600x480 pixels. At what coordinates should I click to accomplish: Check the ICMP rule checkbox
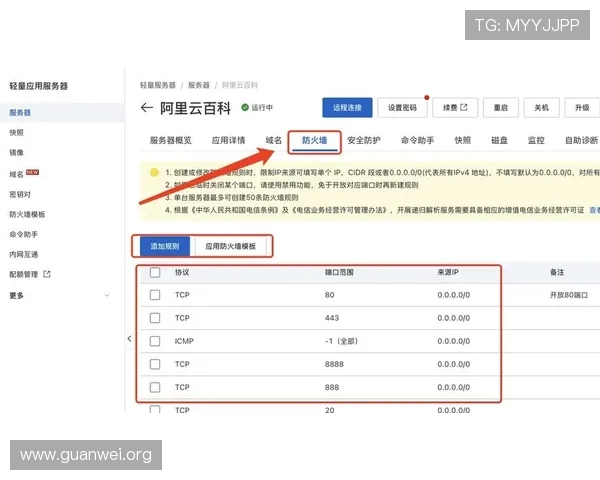pyautogui.click(x=155, y=341)
